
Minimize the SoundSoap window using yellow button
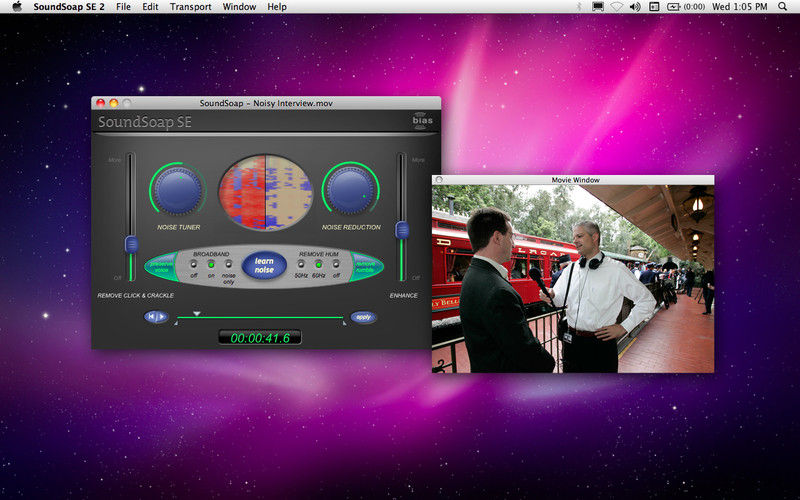(114, 103)
